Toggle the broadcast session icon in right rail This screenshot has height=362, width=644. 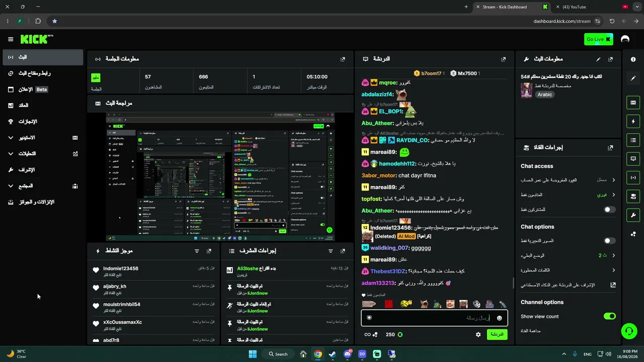pos(633,177)
